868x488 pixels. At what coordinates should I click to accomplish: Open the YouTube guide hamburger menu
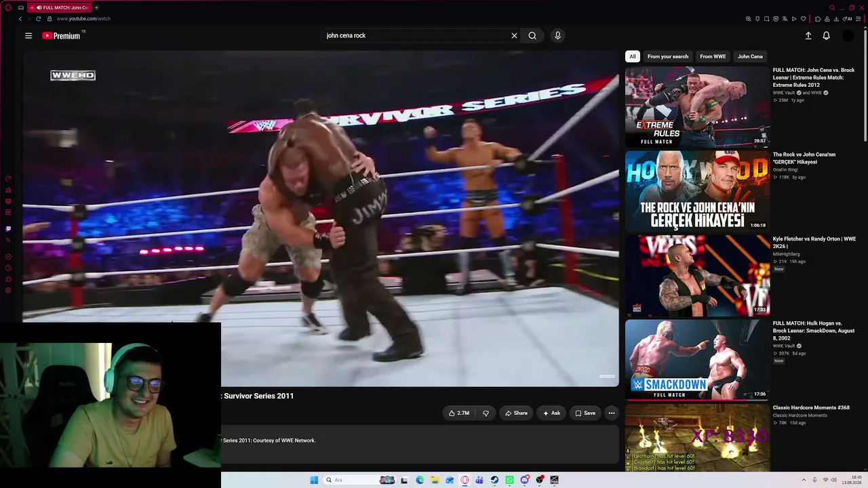(28, 35)
